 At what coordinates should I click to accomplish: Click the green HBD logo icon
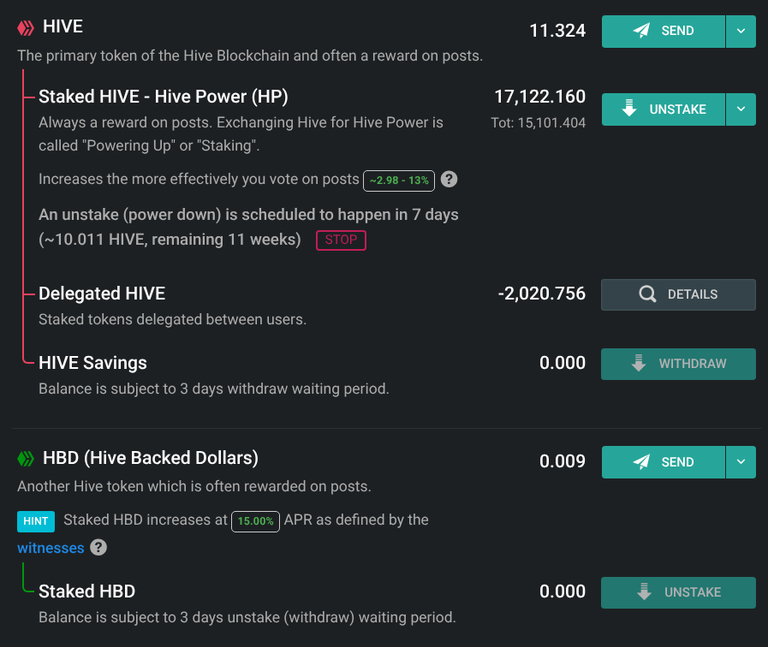(x=25, y=459)
